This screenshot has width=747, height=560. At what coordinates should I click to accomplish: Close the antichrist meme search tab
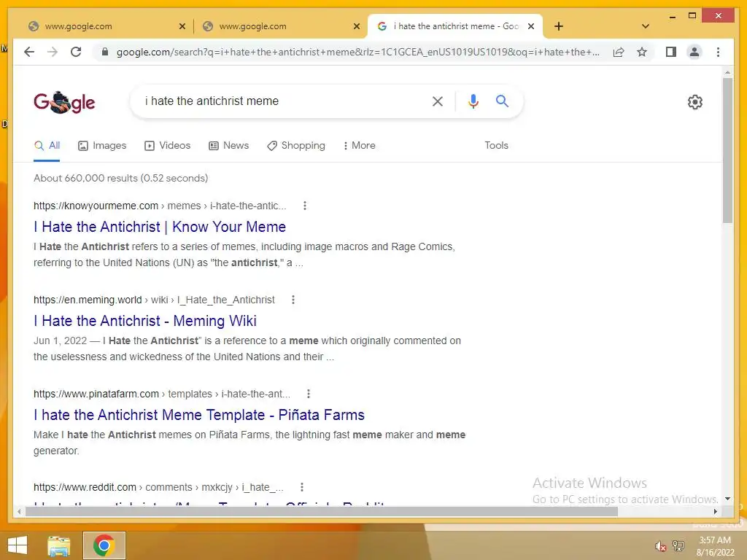pos(531,27)
